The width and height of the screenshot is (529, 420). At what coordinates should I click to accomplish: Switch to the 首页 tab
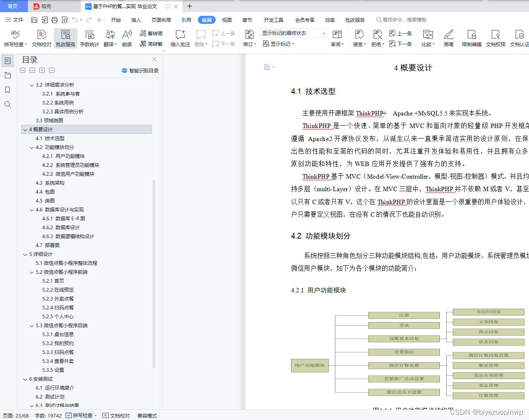[13, 6]
